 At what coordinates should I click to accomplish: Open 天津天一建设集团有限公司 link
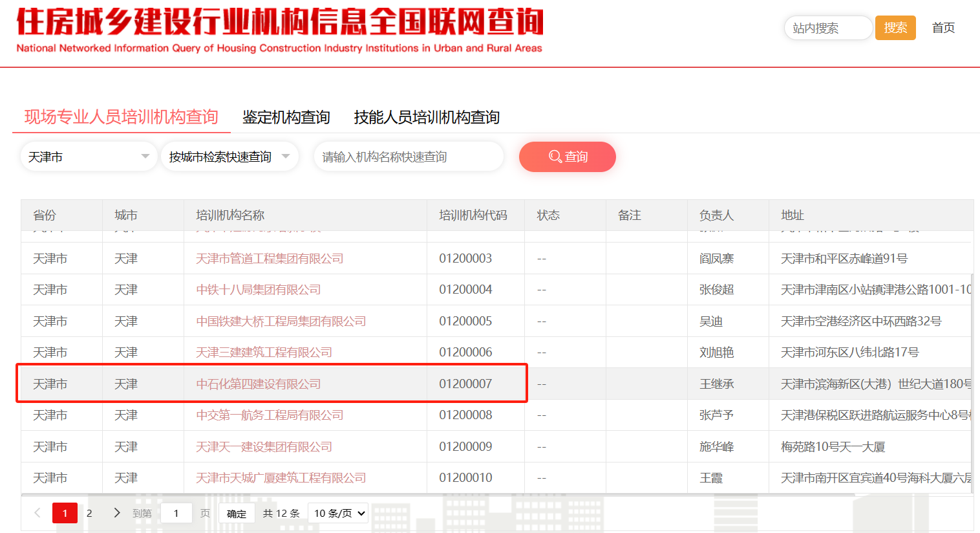[x=264, y=447]
